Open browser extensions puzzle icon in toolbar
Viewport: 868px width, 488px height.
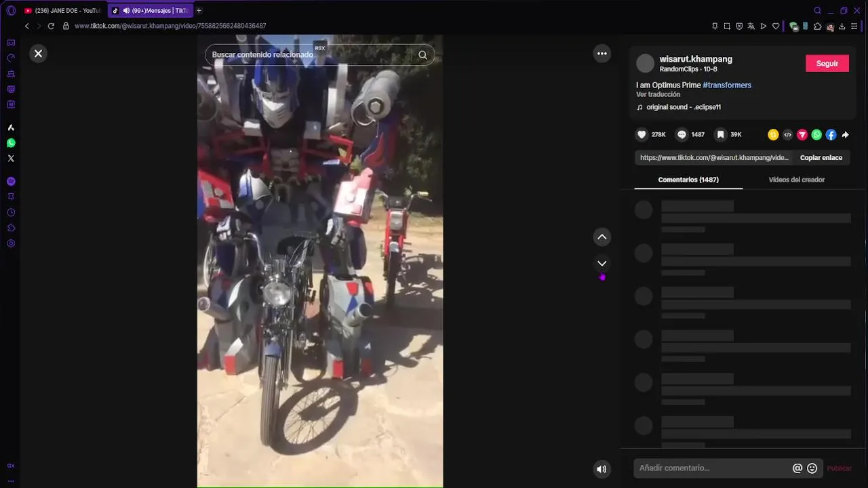point(817,26)
